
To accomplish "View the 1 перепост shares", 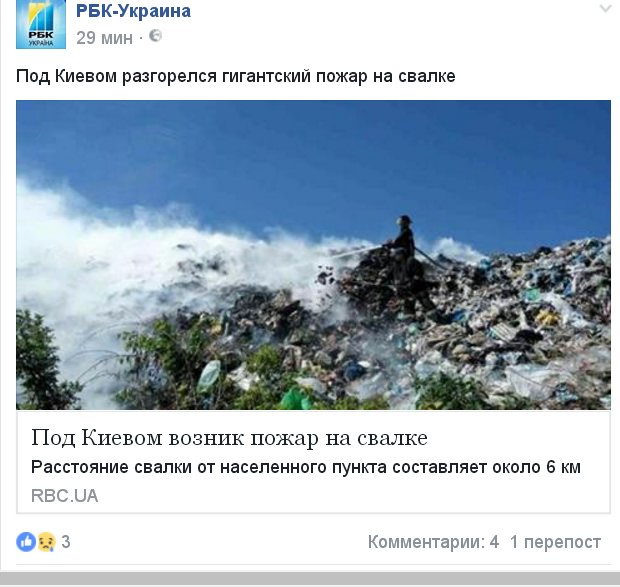I will (x=556, y=542).
